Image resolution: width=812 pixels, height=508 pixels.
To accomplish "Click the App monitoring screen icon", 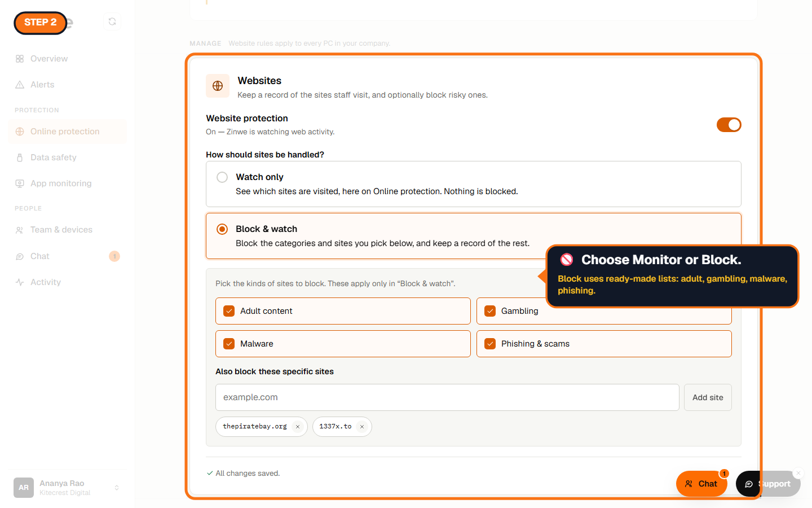I will pos(20,183).
